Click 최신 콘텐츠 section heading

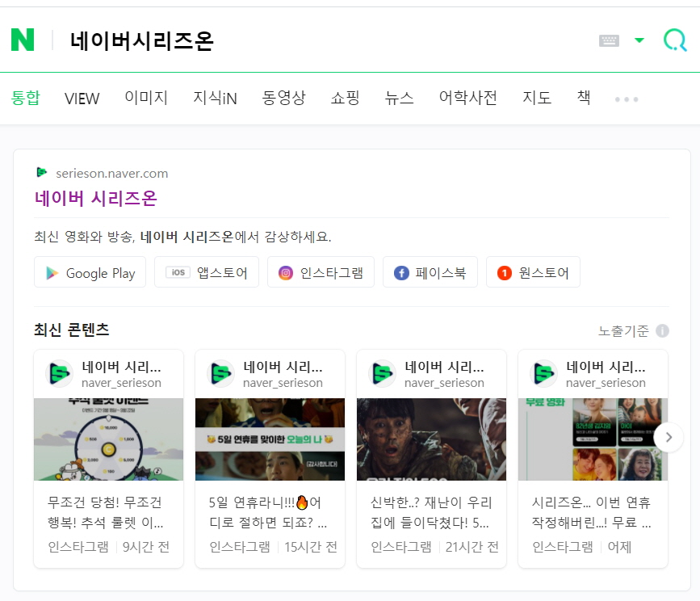71,330
